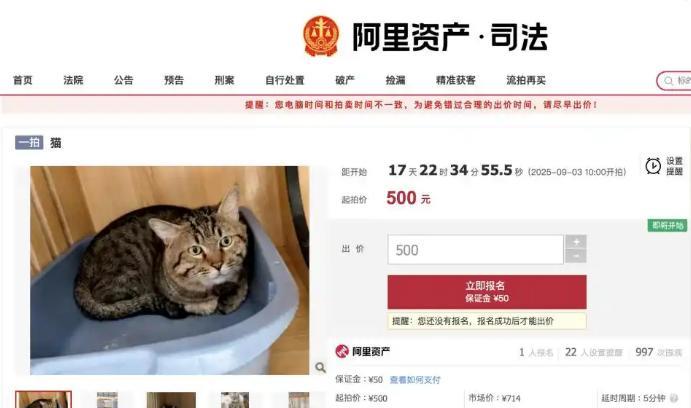The image size is (691, 408).
Task: Click the 阿里资产 round logo icon
Action: (x=342, y=351)
